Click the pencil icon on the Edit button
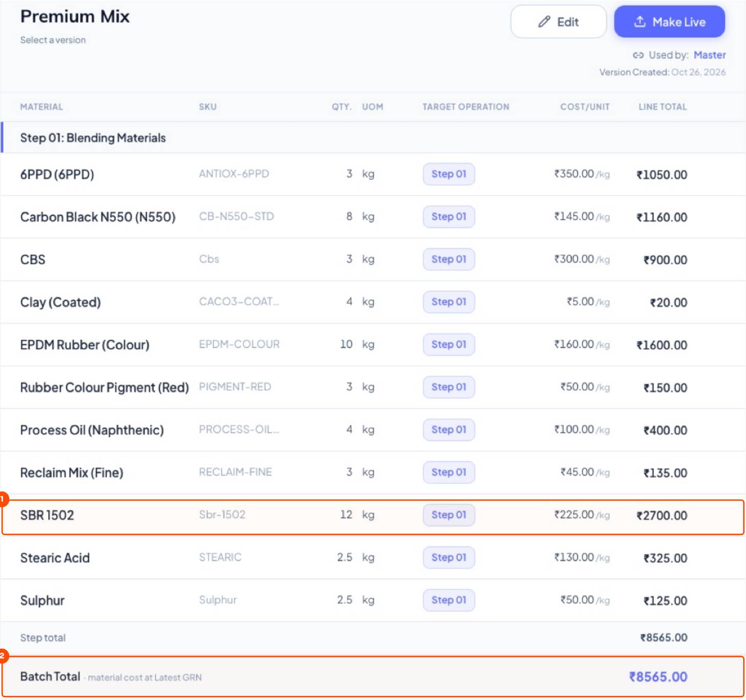 point(544,22)
